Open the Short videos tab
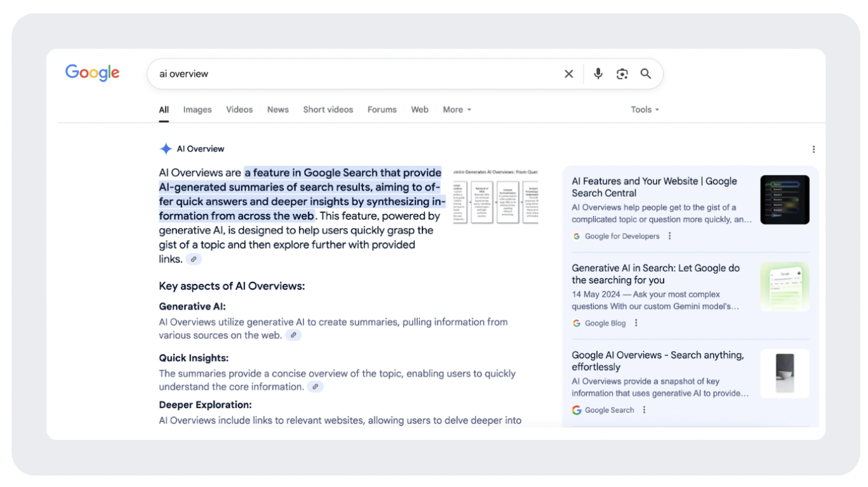Viewport: 868px width, 487px height. (328, 110)
